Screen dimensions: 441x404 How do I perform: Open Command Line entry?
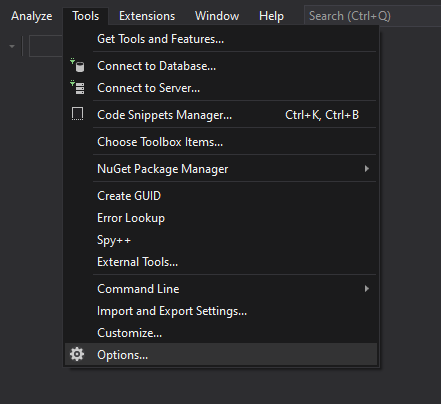click(x=221, y=289)
